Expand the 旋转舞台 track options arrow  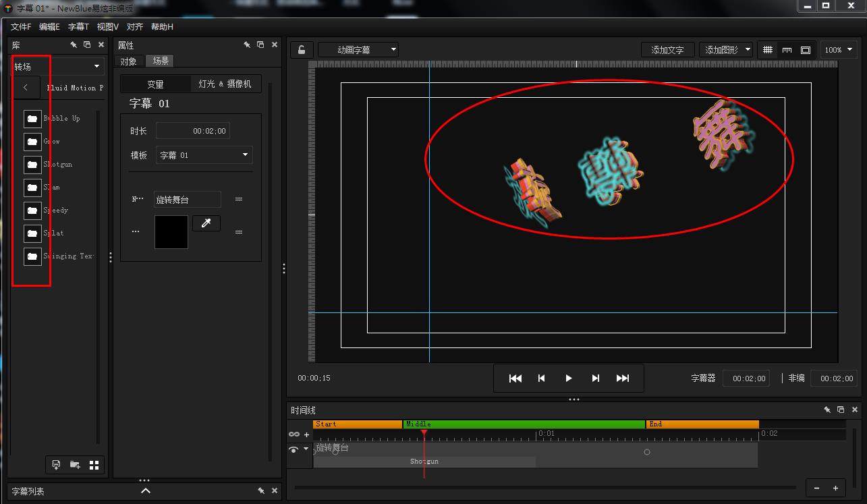[x=306, y=449]
